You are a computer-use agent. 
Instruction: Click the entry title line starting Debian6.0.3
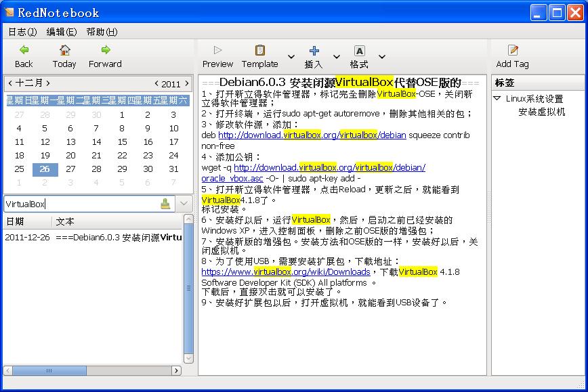340,82
